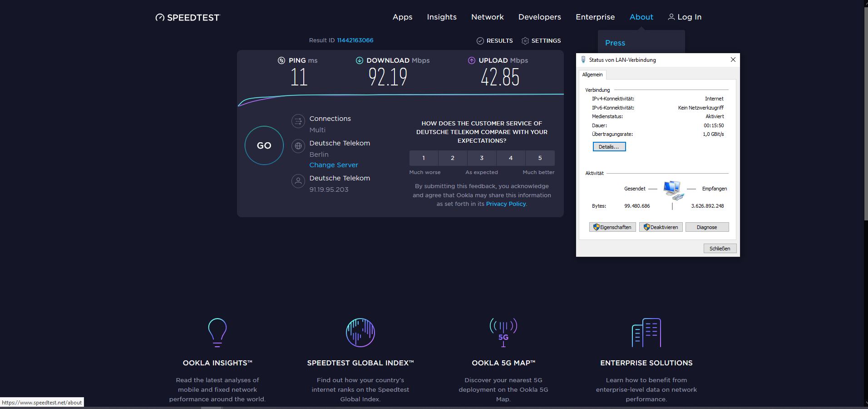Click the ping value 11
Viewport: 868px width, 409px height.
pyautogui.click(x=299, y=77)
